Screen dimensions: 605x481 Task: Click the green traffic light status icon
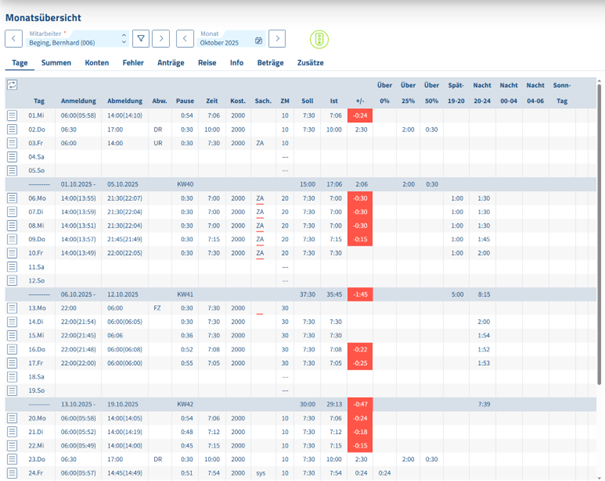coord(319,39)
